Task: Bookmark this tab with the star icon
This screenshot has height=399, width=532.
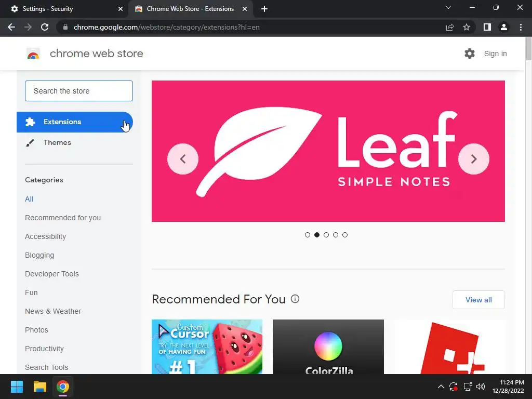Action: (467, 27)
